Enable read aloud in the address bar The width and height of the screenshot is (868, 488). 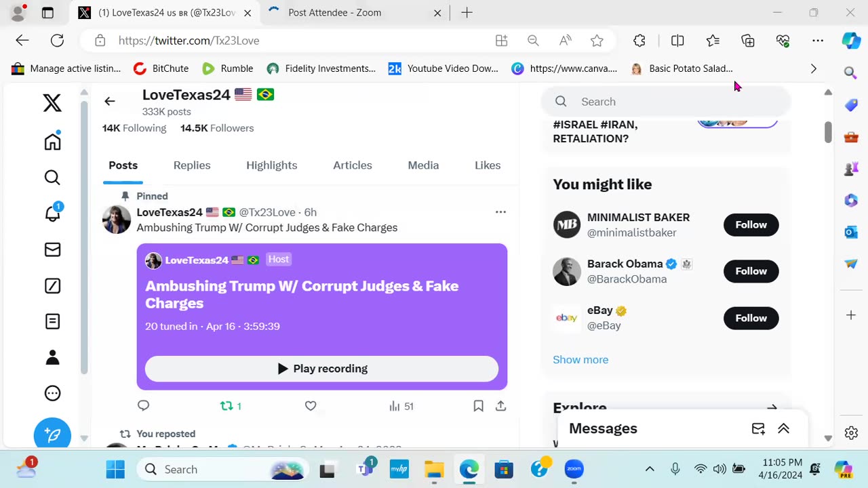click(565, 41)
